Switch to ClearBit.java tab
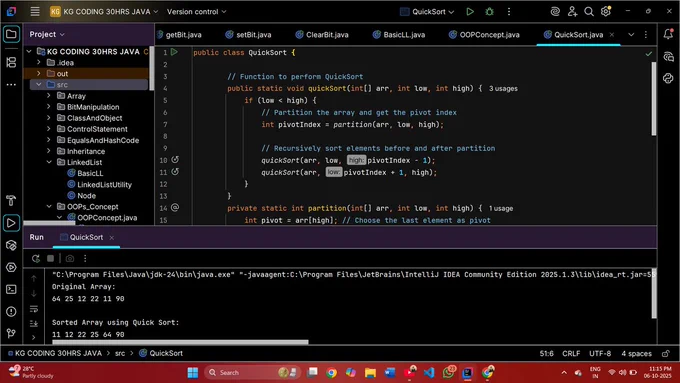This screenshot has width=680, height=383. (x=322, y=35)
